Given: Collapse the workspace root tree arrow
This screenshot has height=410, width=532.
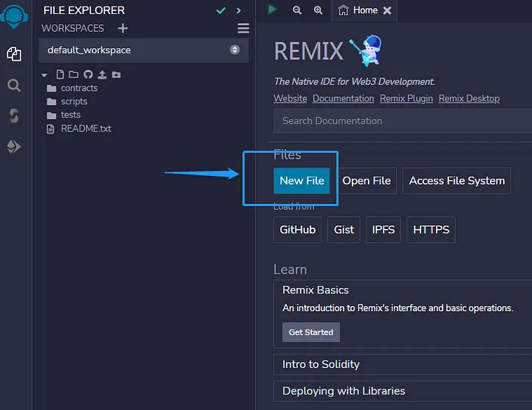Looking at the screenshot, I should 44,75.
